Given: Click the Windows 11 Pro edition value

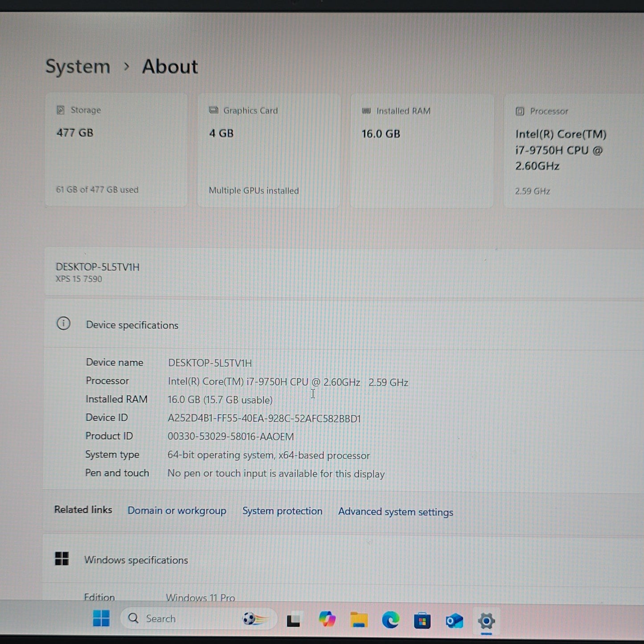Looking at the screenshot, I should coord(201,597).
